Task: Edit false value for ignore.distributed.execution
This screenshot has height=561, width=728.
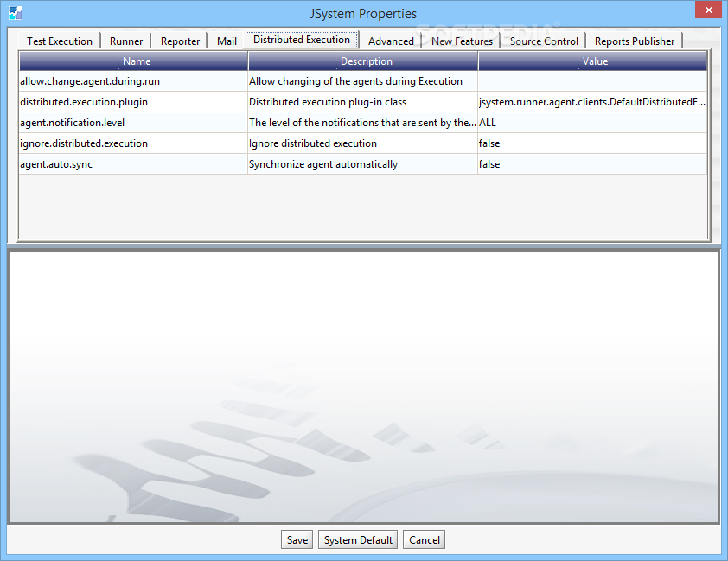Action: click(x=592, y=143)
